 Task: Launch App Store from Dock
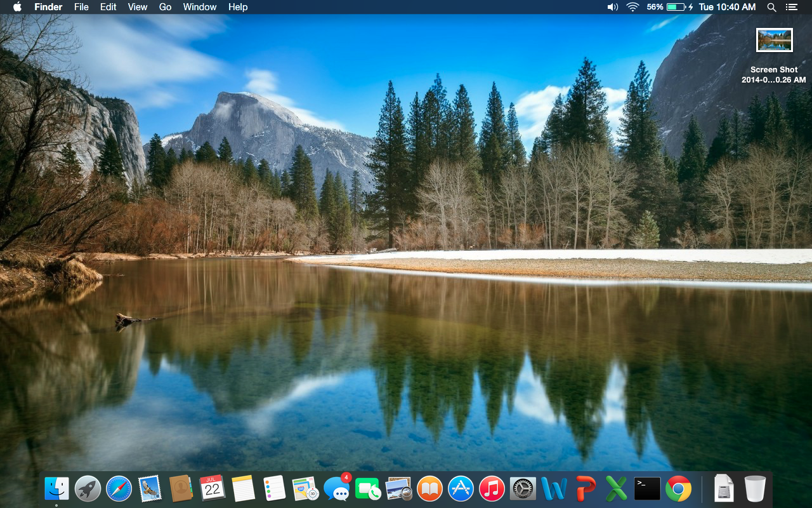point(461,489)
